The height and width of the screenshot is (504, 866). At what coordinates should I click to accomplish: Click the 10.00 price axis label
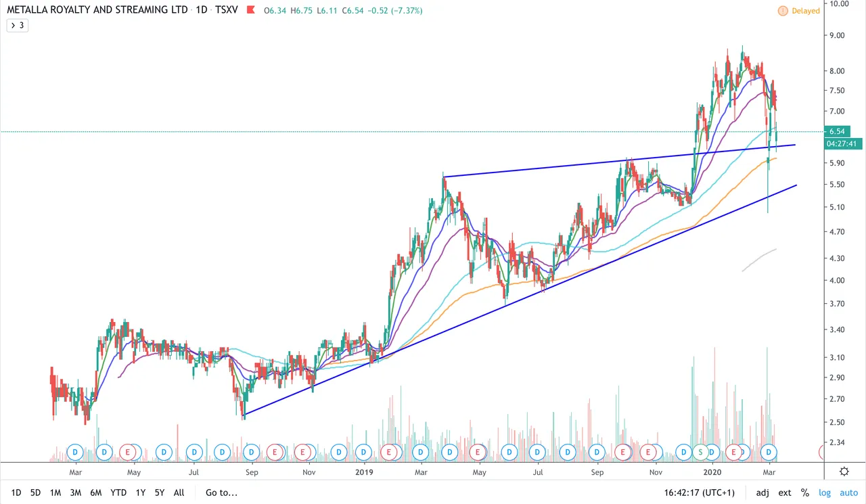(x=839, y=4)
